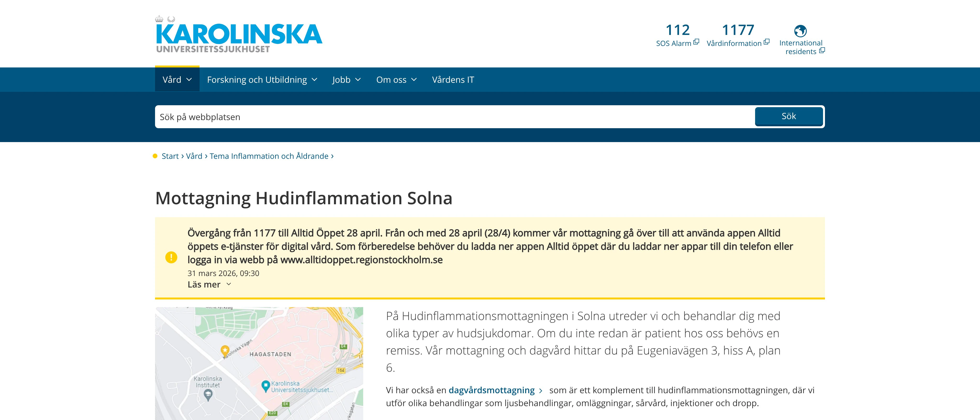Image resolution: width=980 pixels, height=420 pixels.
Task: Click the yellow exclamation alert icon
Action: 171,258
